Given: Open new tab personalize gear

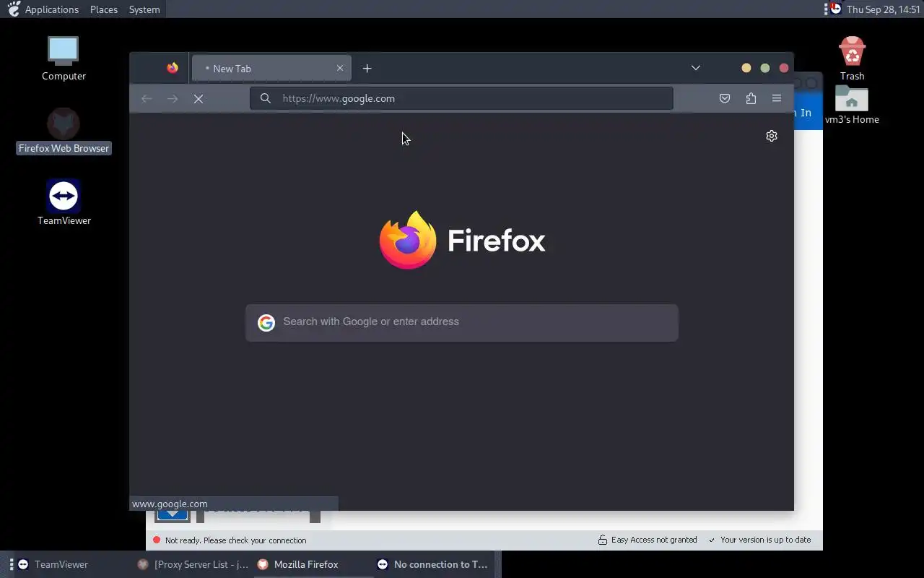Looking at the screenshot, I should click(x=772, y=136).
